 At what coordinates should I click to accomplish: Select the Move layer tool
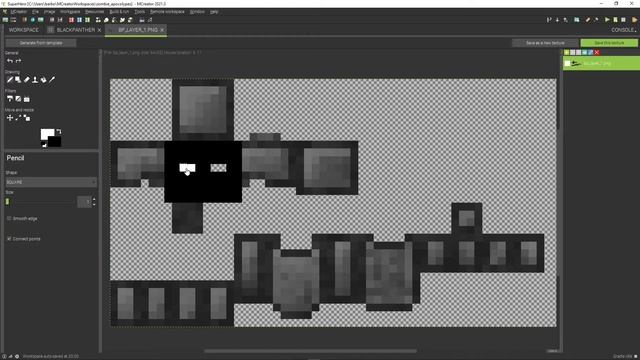click(x=10, y=118)
